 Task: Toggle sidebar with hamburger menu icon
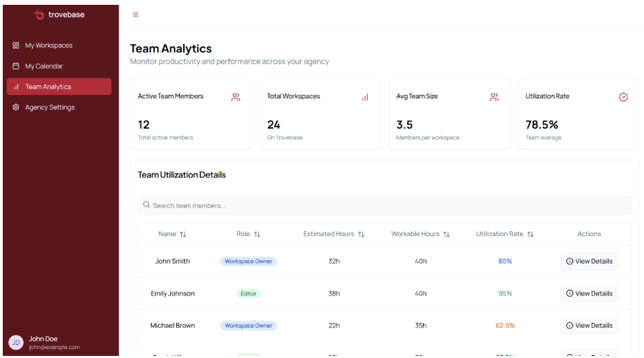point(136,14)
